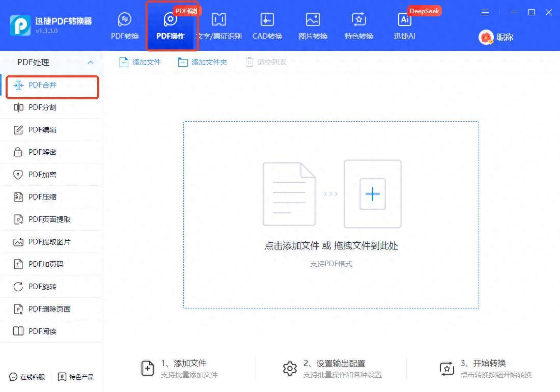This screenshot has width=560, height=392.
Task: Launch 迅捷AI icon in toolbar
Action: 405,20
